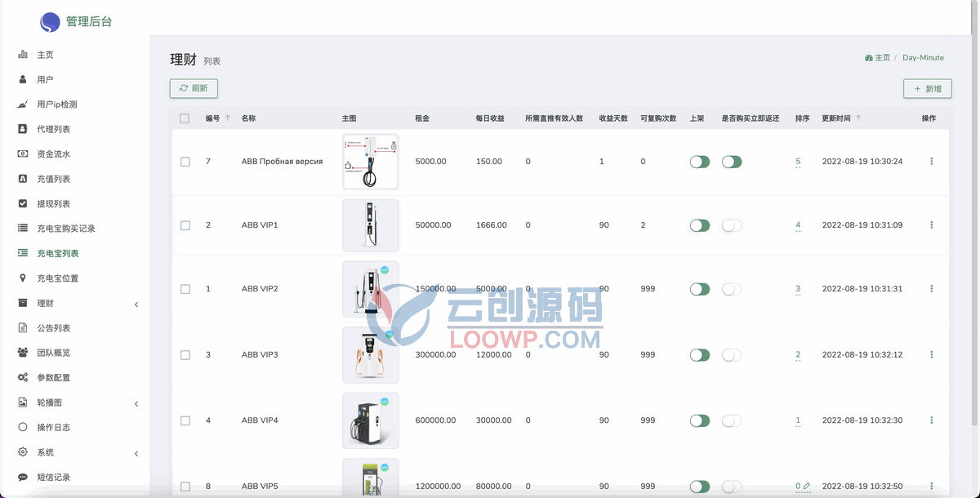Toggle the 上架 switch for ABB VIP3
Viewport: 980px width, 498px height.
tap(700, 355)
